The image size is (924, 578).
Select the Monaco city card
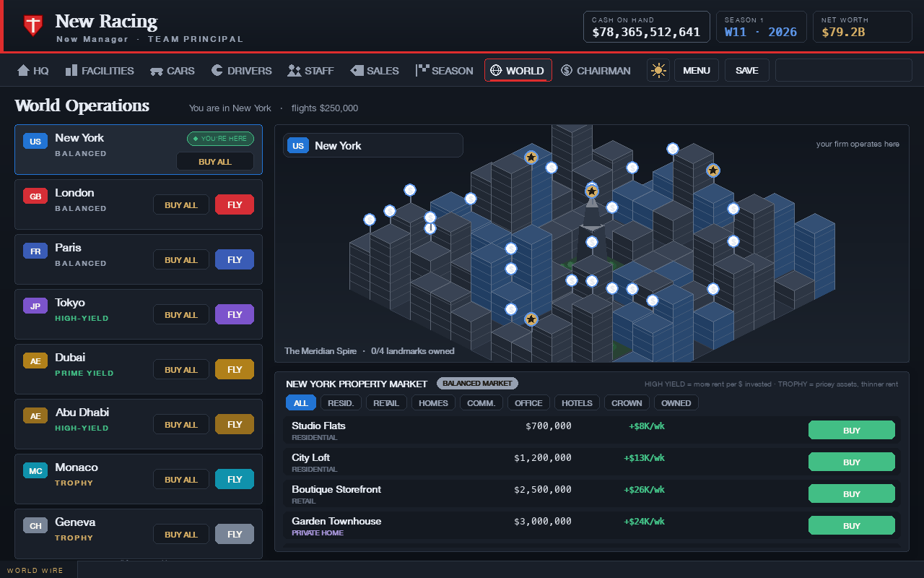(x=139, y=479)
